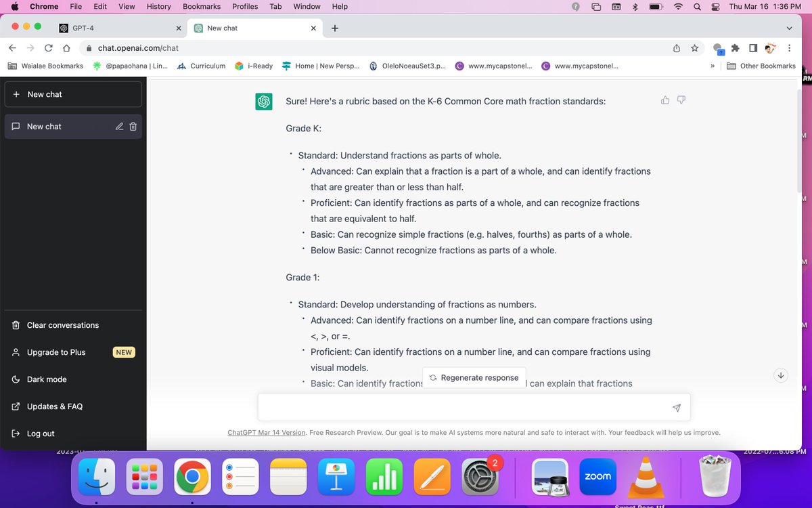
Task: Open a new browser tab with plus
Action: (335, 28)
